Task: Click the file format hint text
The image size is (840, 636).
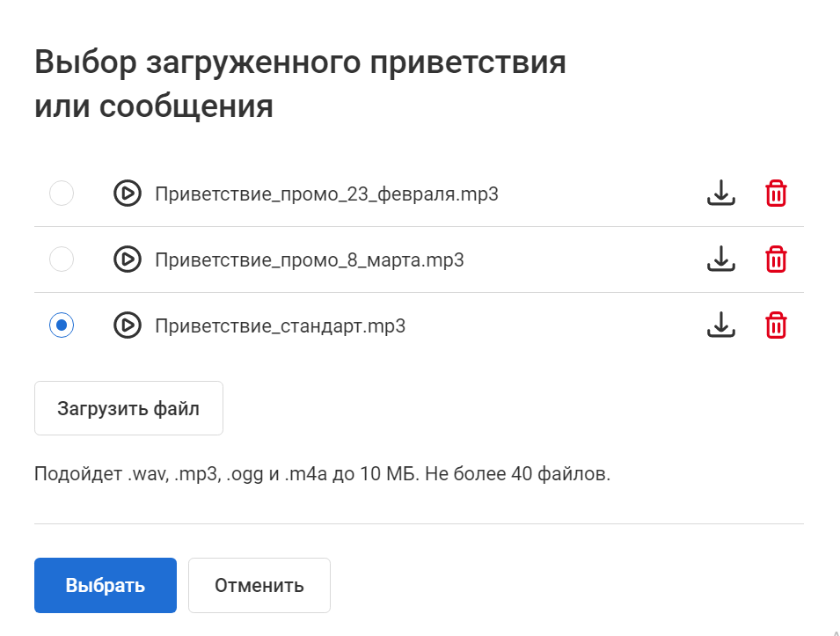Action: 323,473
